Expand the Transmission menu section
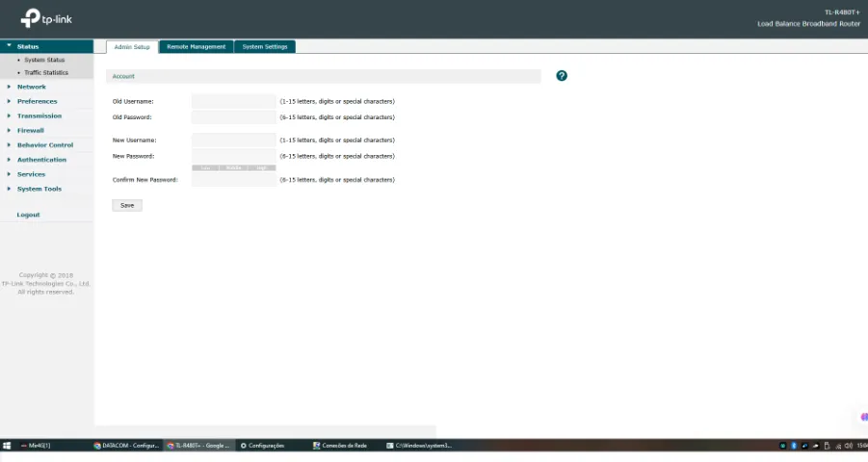 (x=39, y=115)
